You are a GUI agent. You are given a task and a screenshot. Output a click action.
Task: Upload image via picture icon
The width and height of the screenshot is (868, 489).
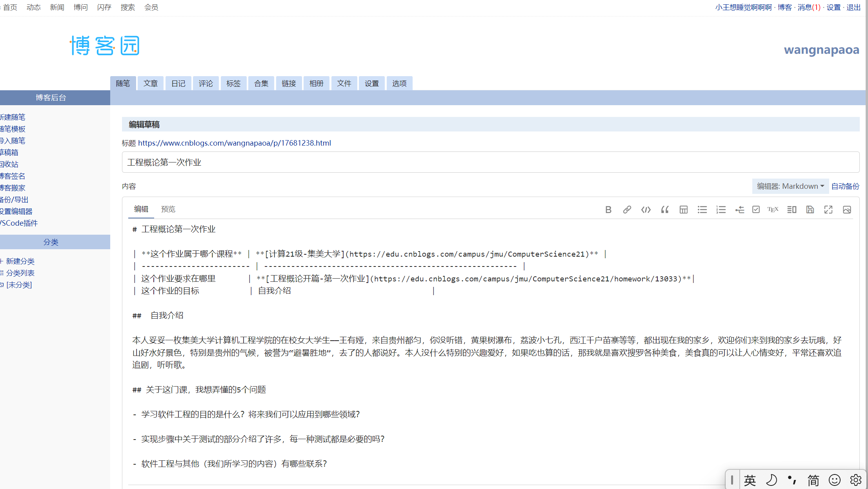pos(847,210)
